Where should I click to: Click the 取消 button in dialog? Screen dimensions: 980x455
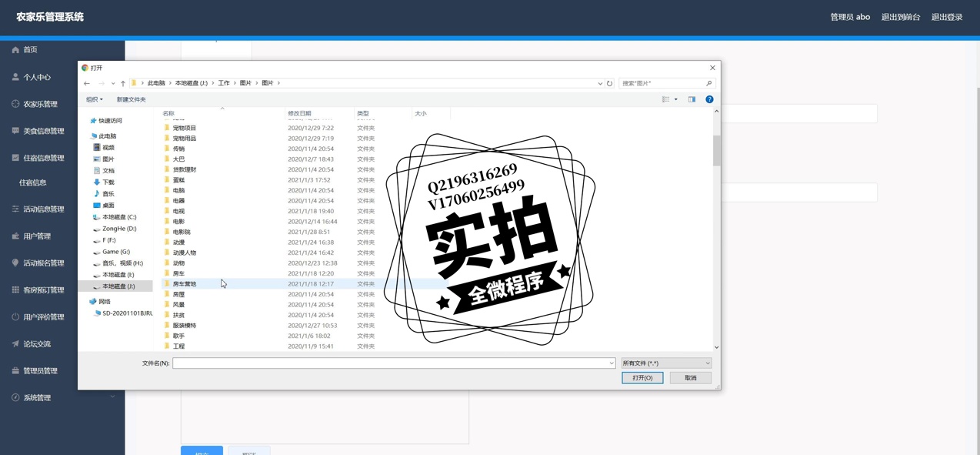(x=690, y=378)
